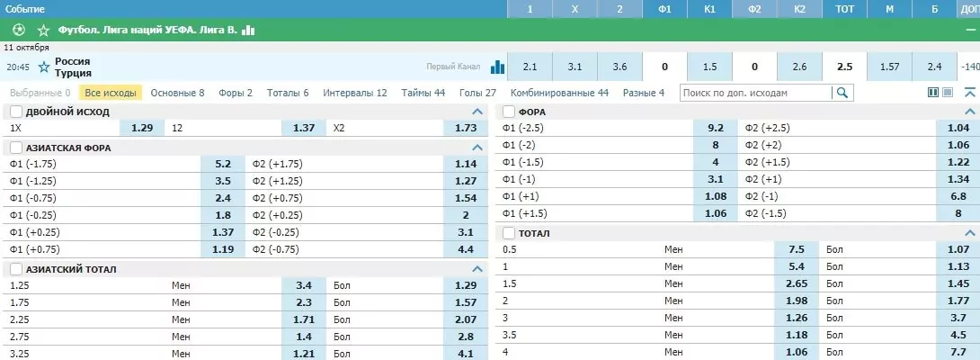Open the Комбинированные 44 tab
This screenshot has height=360, width=980.
tap(559, 93)
